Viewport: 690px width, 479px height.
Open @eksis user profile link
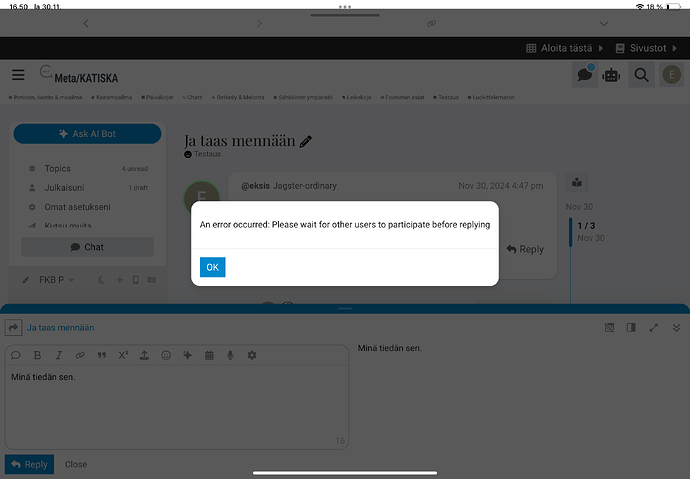255,186
